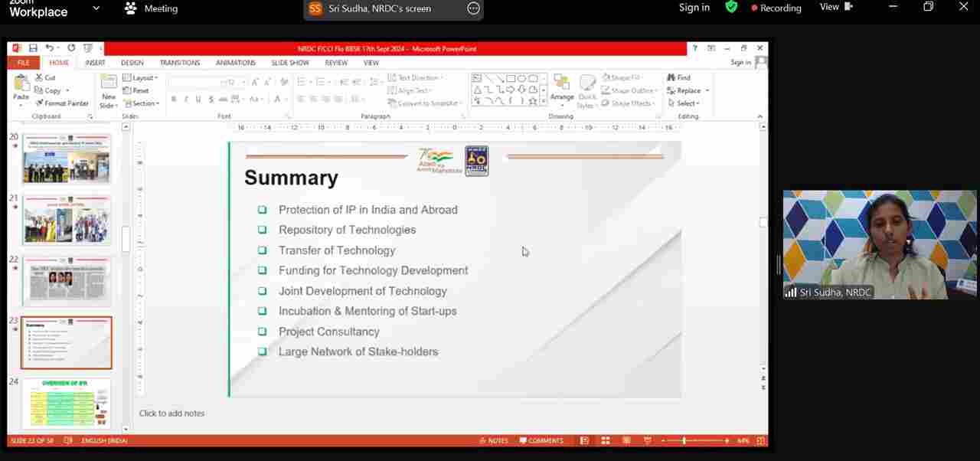
Task: Click the Zoom encryption shield icon
Action: tap(731, 8)
